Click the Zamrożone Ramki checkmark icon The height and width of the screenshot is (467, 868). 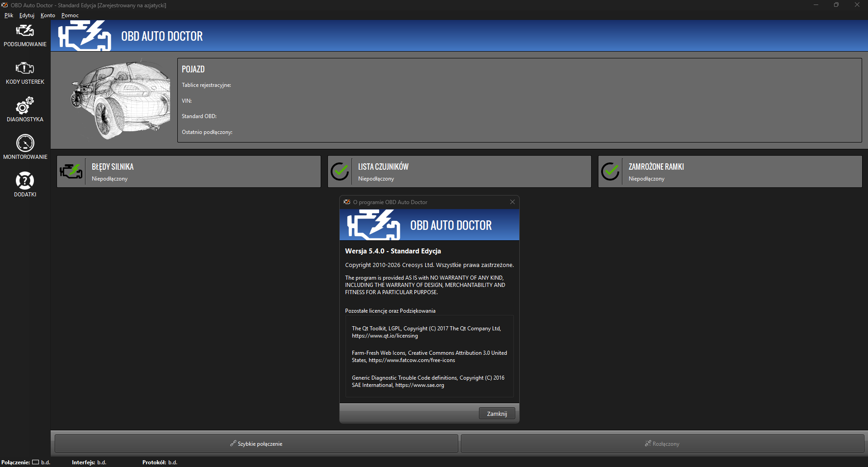(610, 172)
